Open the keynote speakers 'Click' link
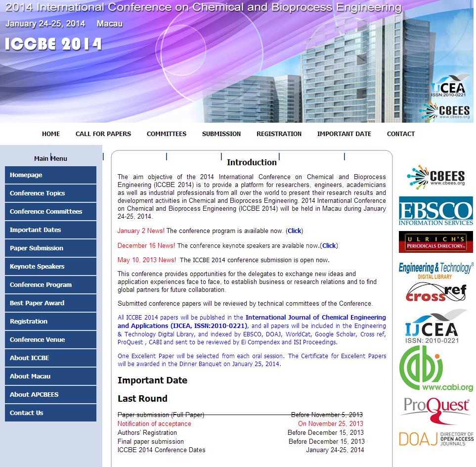Viewport: 476px width, 467px height. [x=329, y=246]
